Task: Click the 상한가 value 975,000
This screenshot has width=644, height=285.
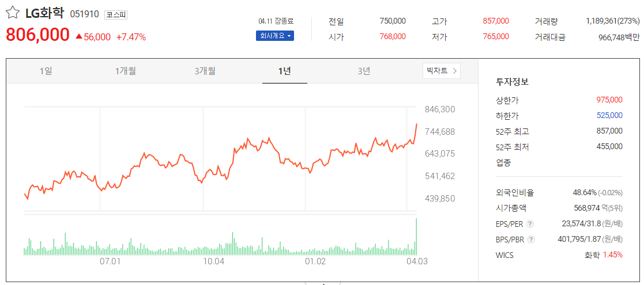Action: (x=609, y=100)
